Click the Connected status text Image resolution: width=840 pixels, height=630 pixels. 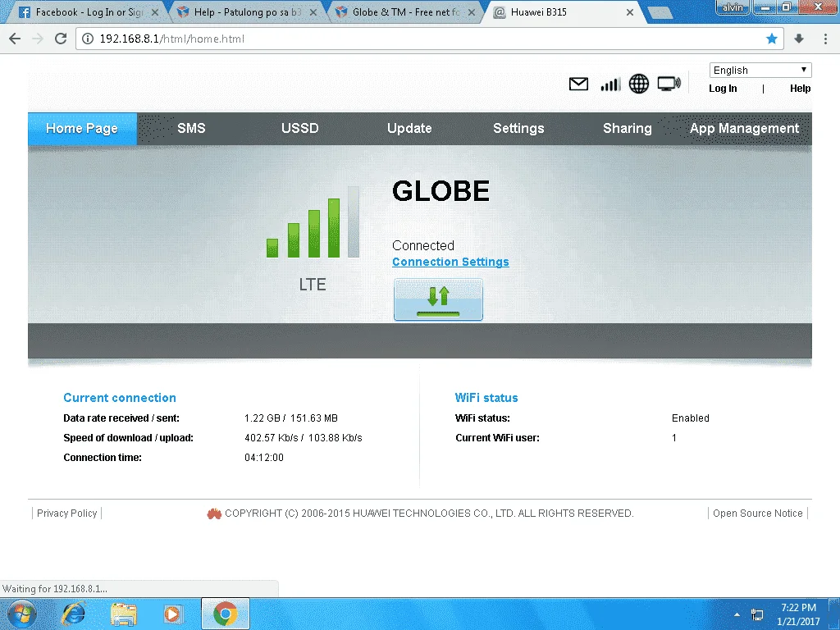point(423,245)
